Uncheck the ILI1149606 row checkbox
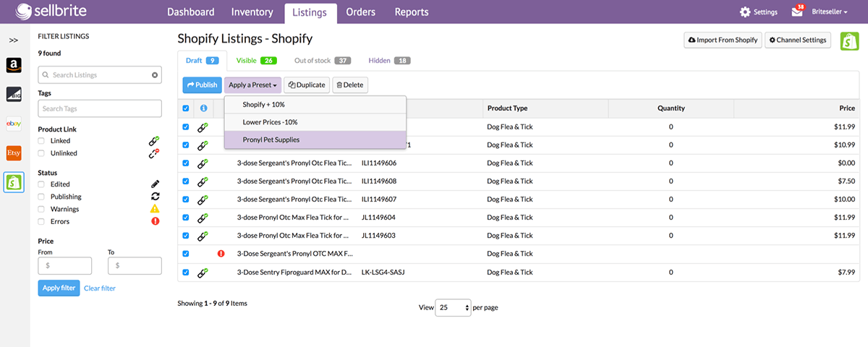This screenshot has height=347, width=868. pos(186,163)
